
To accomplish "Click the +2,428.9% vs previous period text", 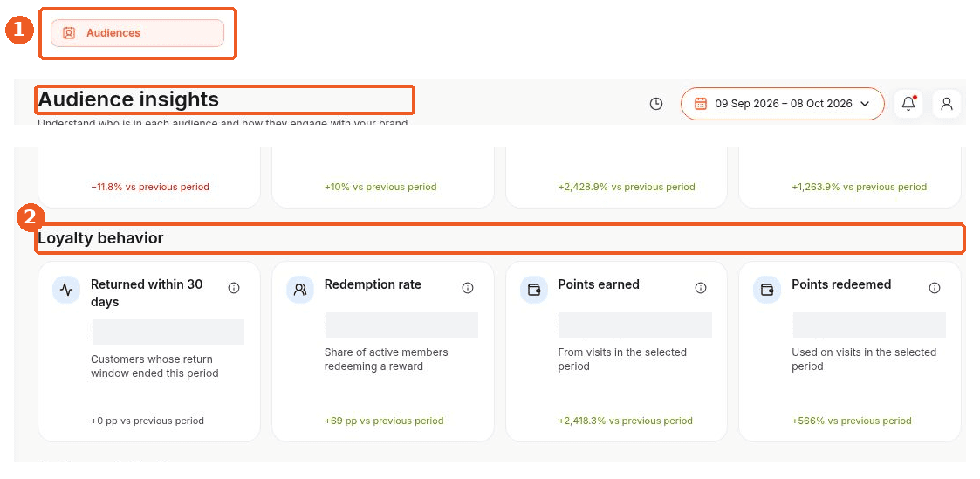I will (x=627, y=187).
